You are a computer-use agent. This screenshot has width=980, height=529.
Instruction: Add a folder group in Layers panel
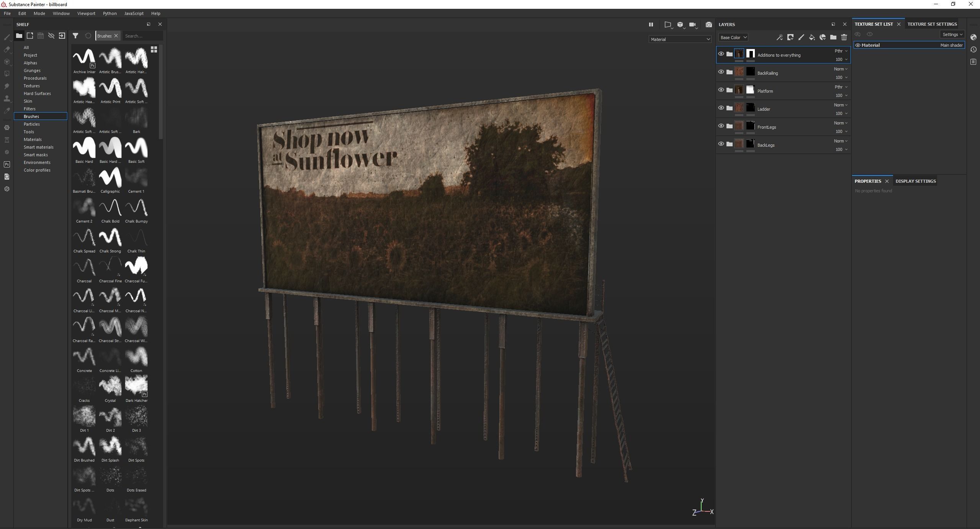click(833, 37)
